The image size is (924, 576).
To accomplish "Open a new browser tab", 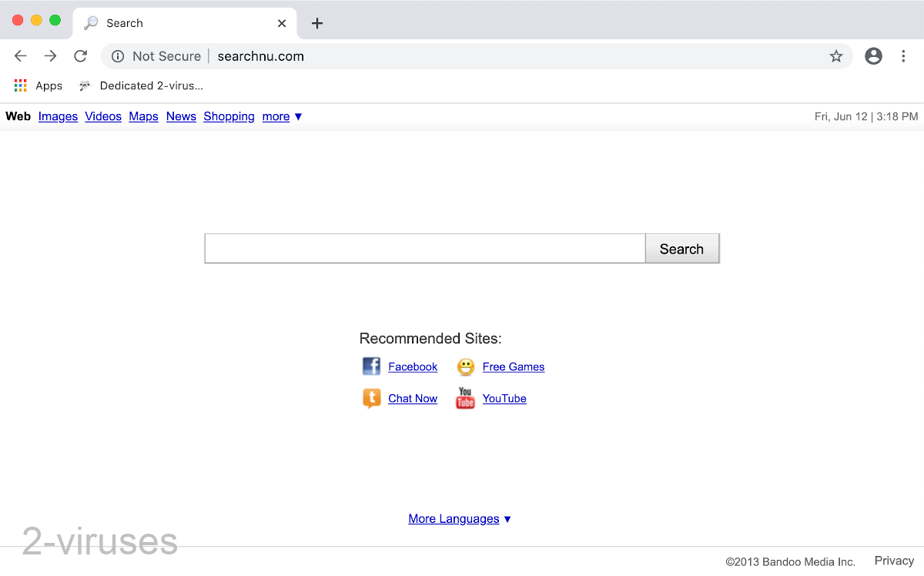I will click(316, 22).
